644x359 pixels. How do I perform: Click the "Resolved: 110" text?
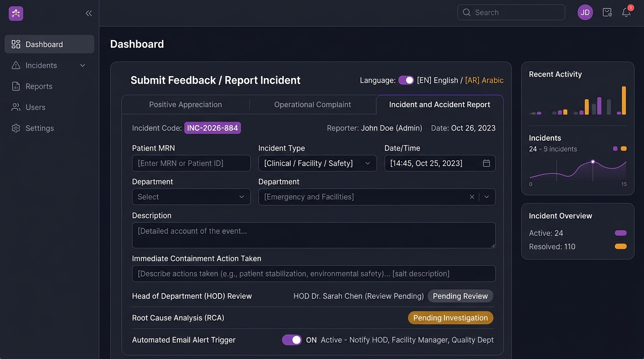pyautogui.click(x=552, y=246)
